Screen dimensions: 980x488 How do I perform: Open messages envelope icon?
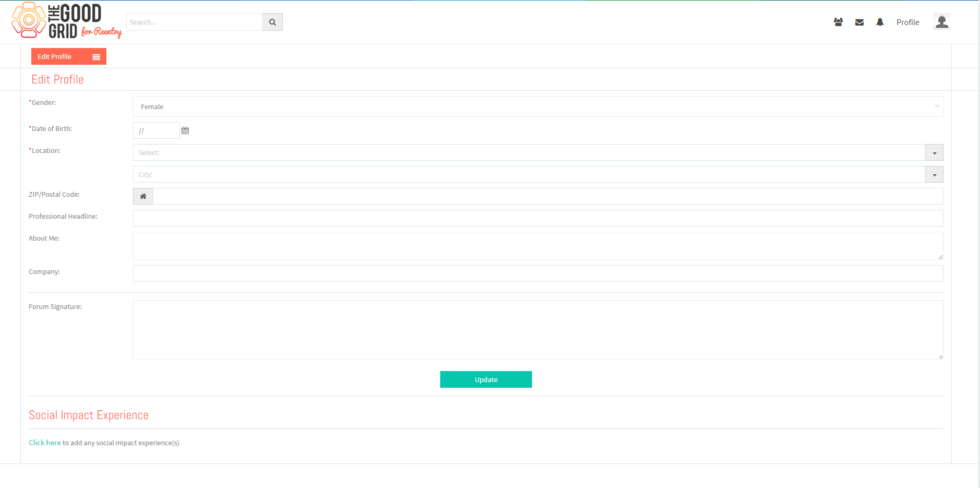(860, 22)
